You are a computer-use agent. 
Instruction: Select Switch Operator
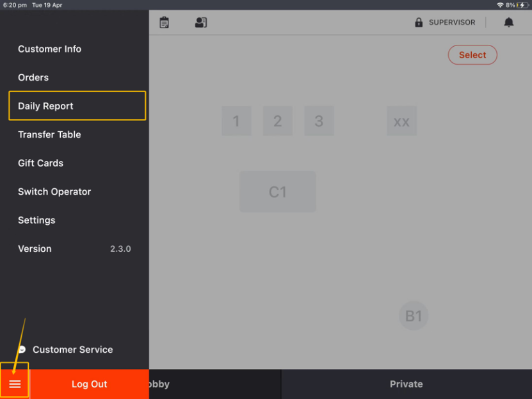coord(54,191)
